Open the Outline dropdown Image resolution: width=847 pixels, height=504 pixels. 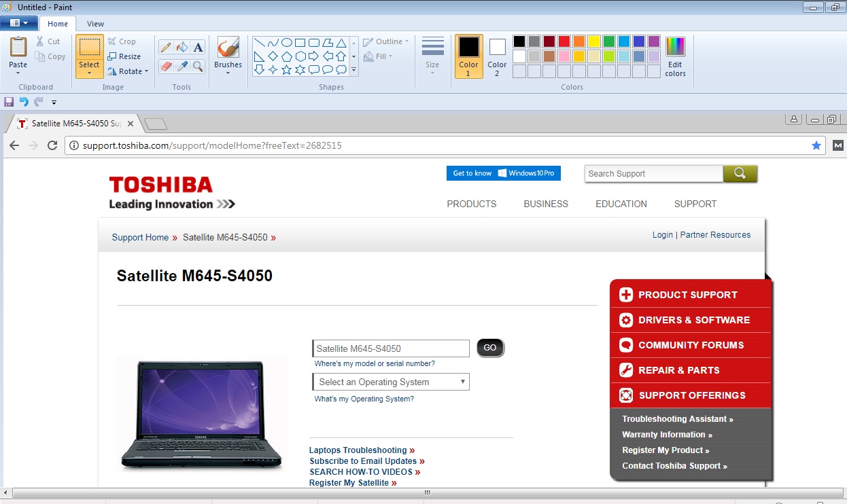click(385, 41)
